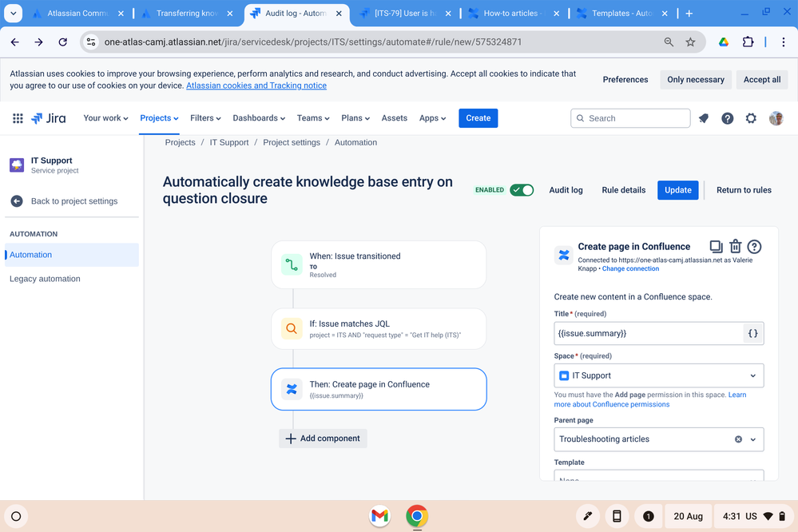Accept all cookies
798x532 pixels.
coord(762,79)
